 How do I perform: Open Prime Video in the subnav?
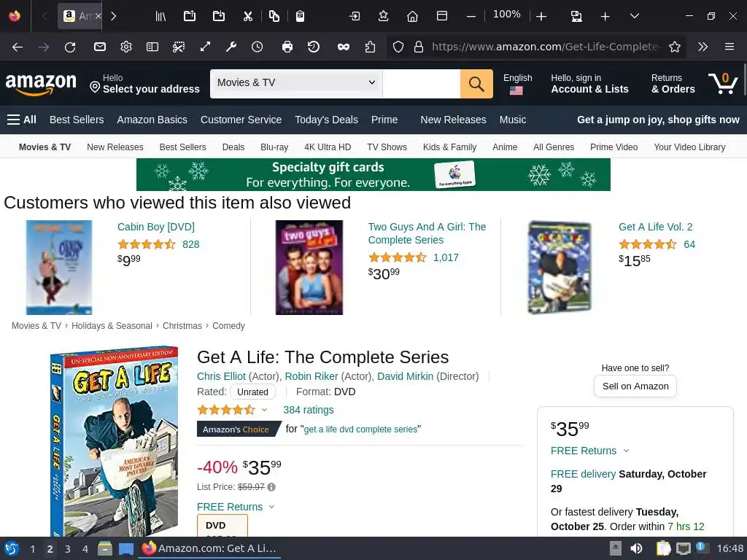614,147
